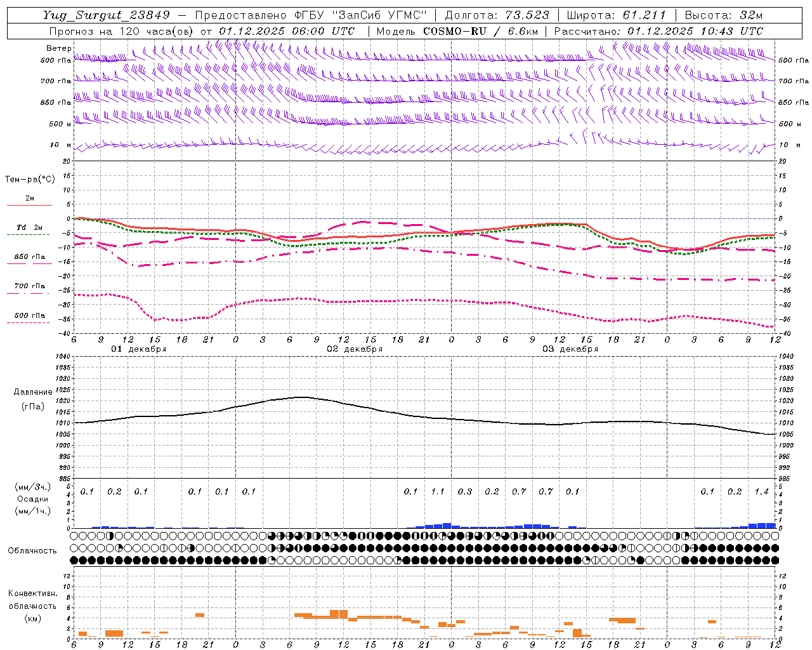Click the '(мм/3ч.)' units label

coord(32,487)
